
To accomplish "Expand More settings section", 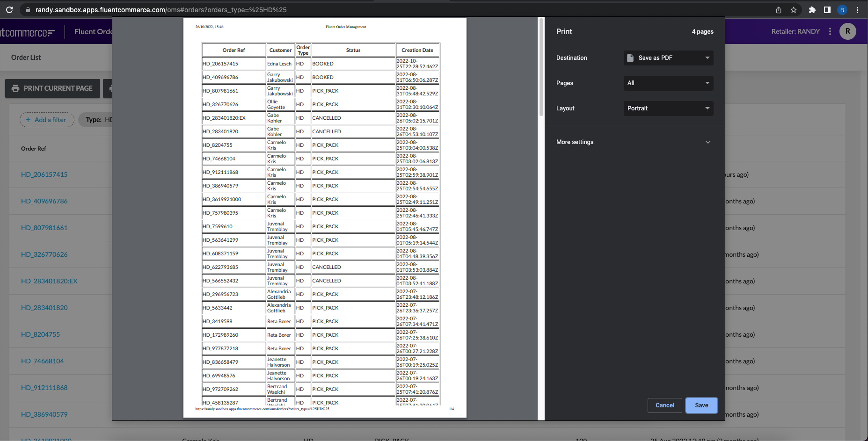I will coord(634,142).
